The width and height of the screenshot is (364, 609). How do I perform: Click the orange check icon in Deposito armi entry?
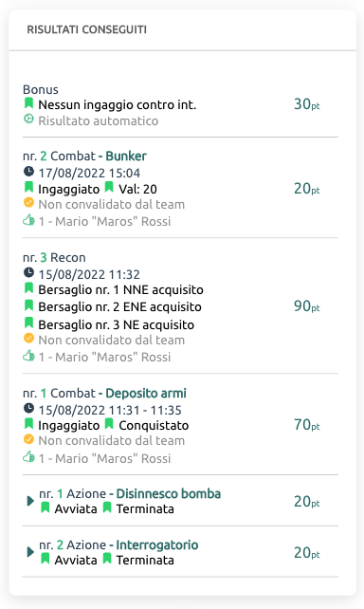(28, 439)
